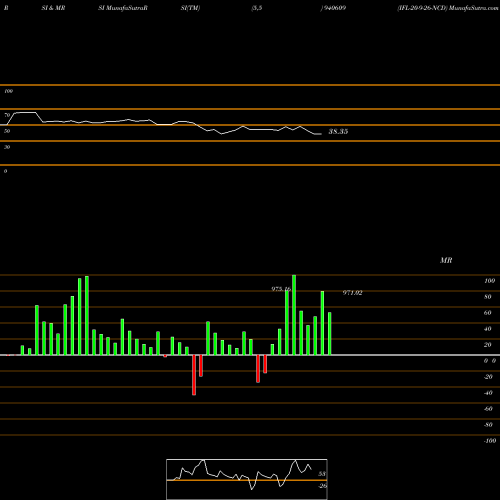Click the RSI axis label 30
Viewport: 500px width, 500px height.
(7, 147)
